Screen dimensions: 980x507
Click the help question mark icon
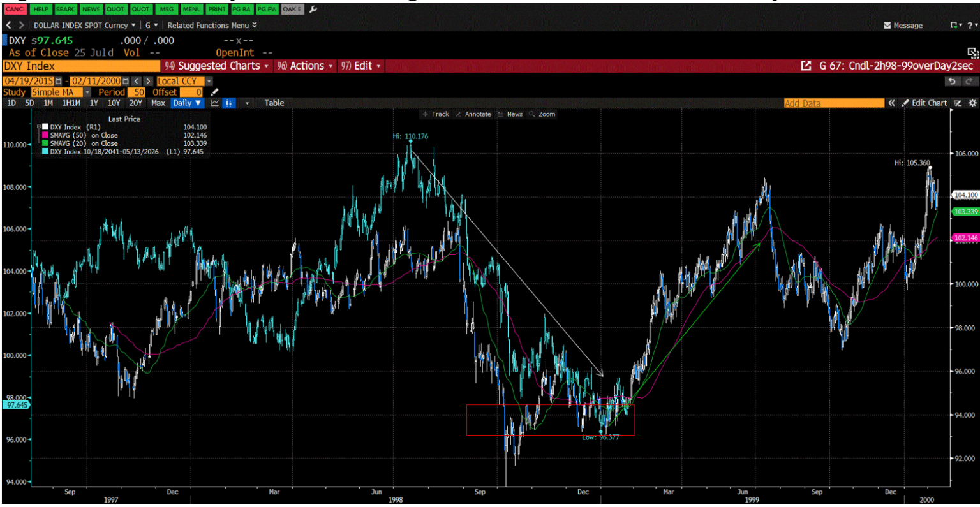(x=970, y=26)
